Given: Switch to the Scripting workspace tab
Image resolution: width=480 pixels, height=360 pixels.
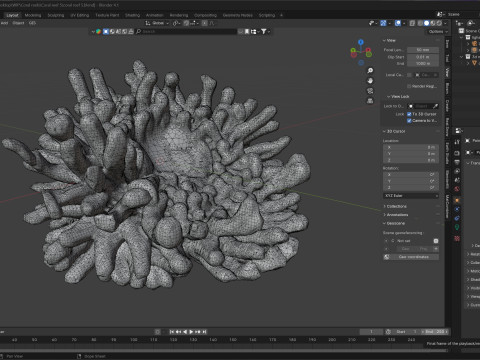Looking at the screenshot, I should tap(267, 15).
